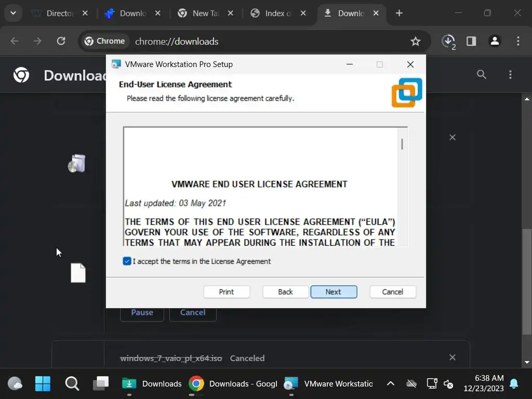Search downloads with magnifier icon
532x399 pixels.
482,74
